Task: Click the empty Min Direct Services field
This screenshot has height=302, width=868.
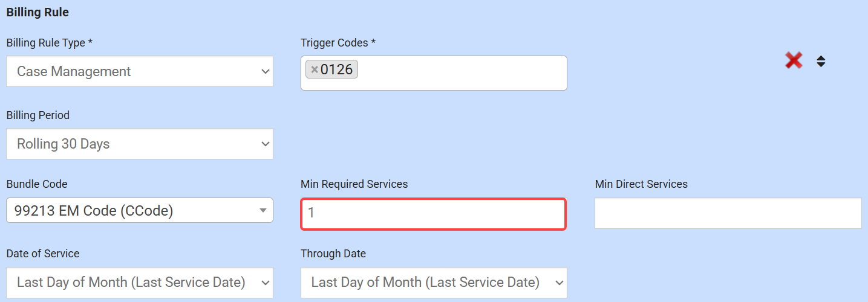Action: pyautogui.click(x=728, y=213)
